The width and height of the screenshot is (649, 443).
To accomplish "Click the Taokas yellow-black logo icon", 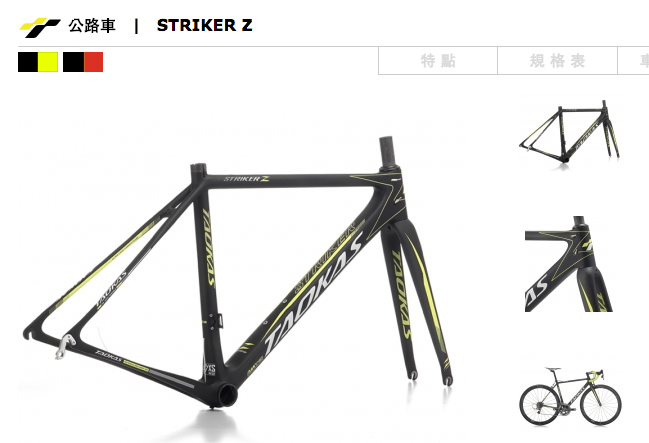I will point(40,27).
